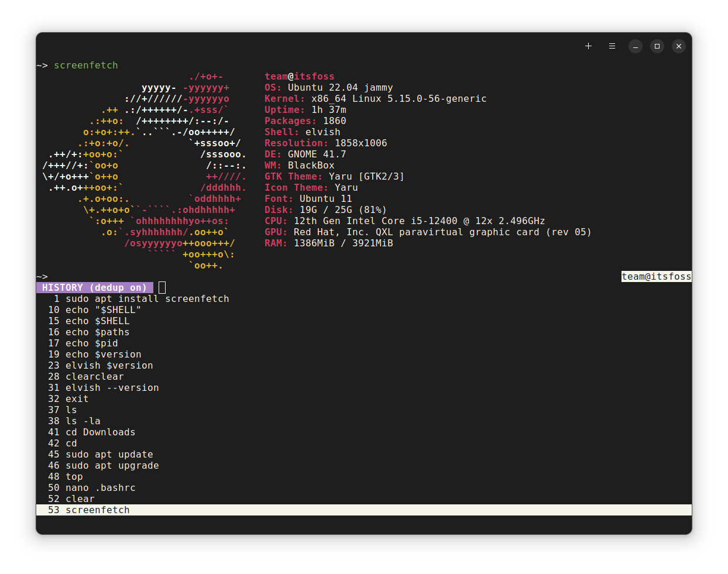Image resolution: width=728 pixels, height=574 pixels.
Task: Click the team@itsfoss right prompt
Action: pyautogui.click(x=656, y=277)
